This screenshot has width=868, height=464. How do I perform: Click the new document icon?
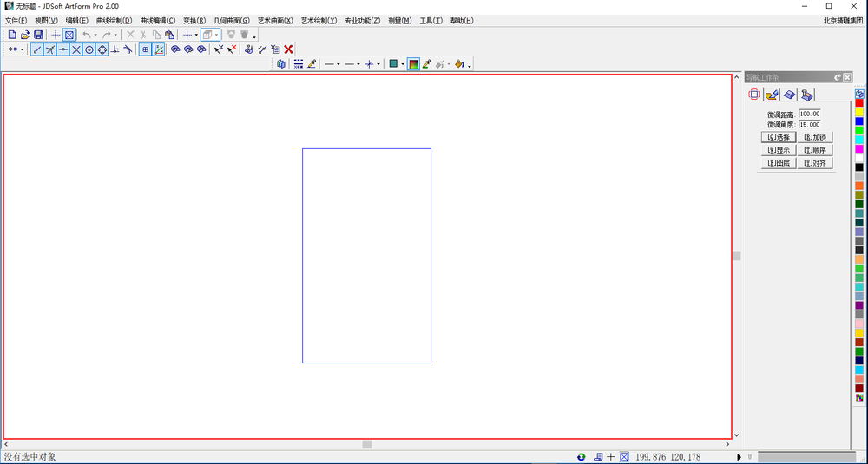tap(11, 35)
